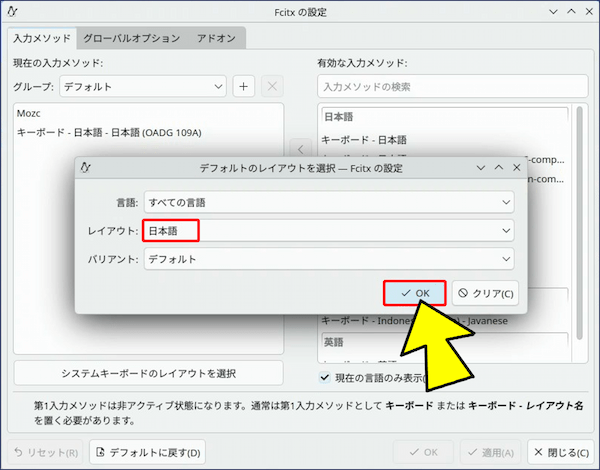Click the クリア(C) button

485,293
